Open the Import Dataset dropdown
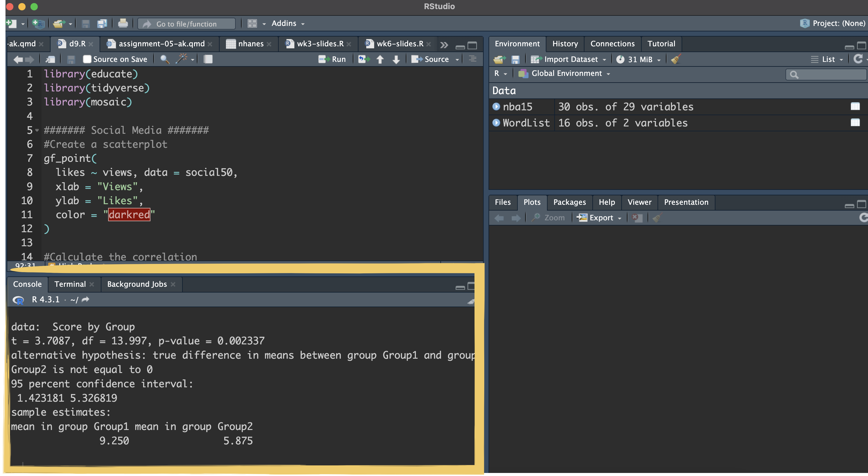This screenshot has width=868, height=476. coord(570,59)
